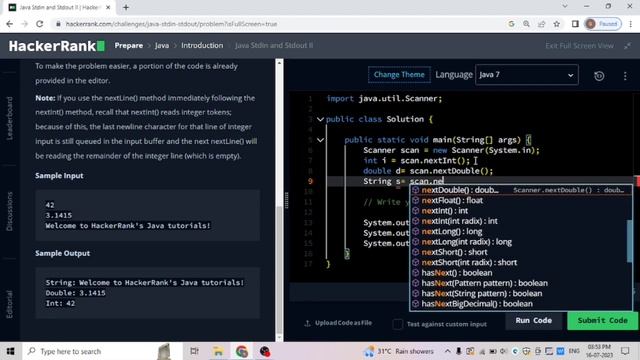Click the panel splitter drag handle
Screen dimensions: 640x360
pos(287,200)
